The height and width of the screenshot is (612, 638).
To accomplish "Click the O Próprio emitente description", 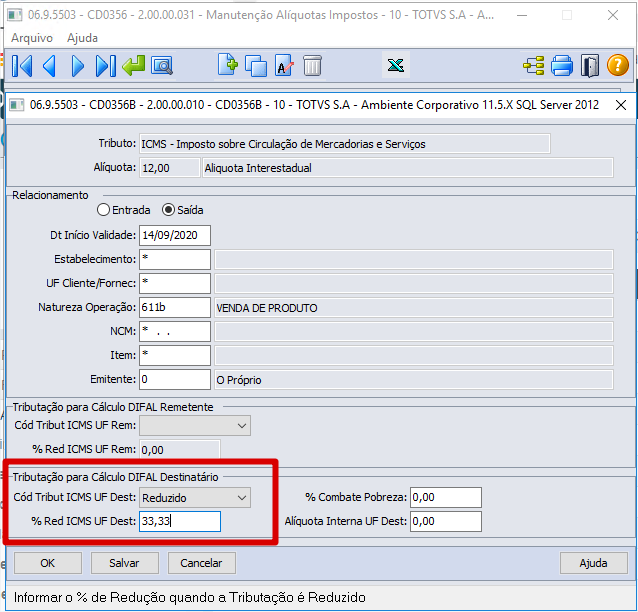I will point(414,380).
